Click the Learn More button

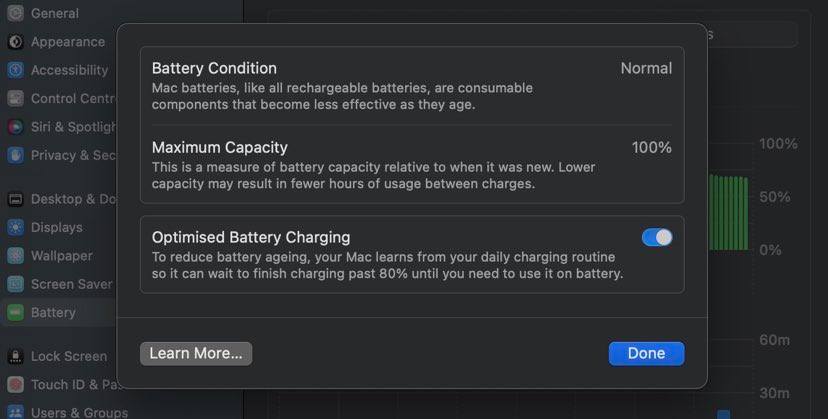pos(196,353)
